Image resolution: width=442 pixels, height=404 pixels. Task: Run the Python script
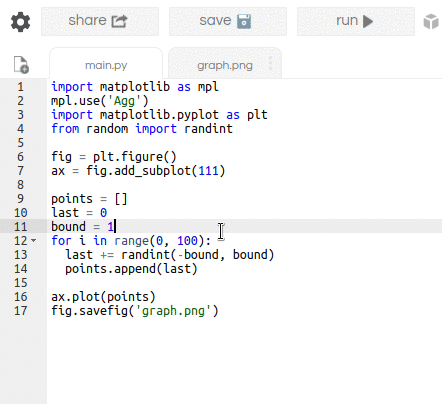(x=356, y=21)
